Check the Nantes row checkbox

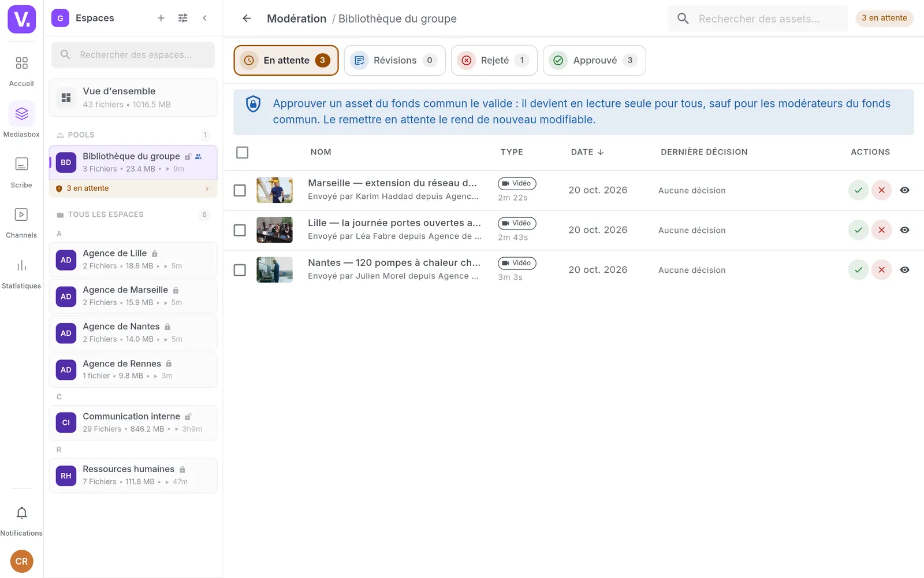240,270
